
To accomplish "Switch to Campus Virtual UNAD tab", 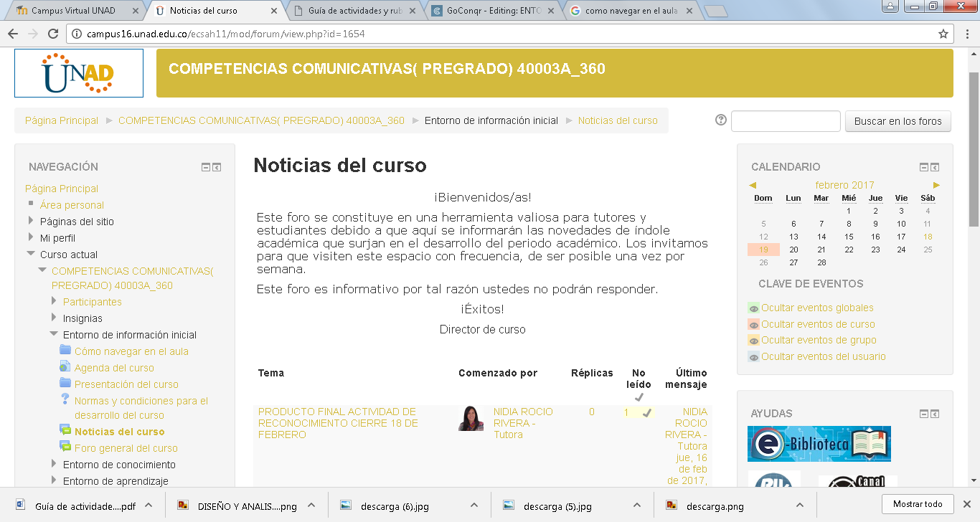I will 74,11.
